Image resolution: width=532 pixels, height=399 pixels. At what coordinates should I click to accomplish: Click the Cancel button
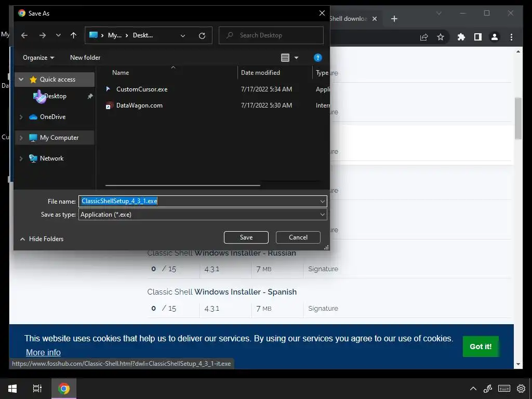(298, 237)
